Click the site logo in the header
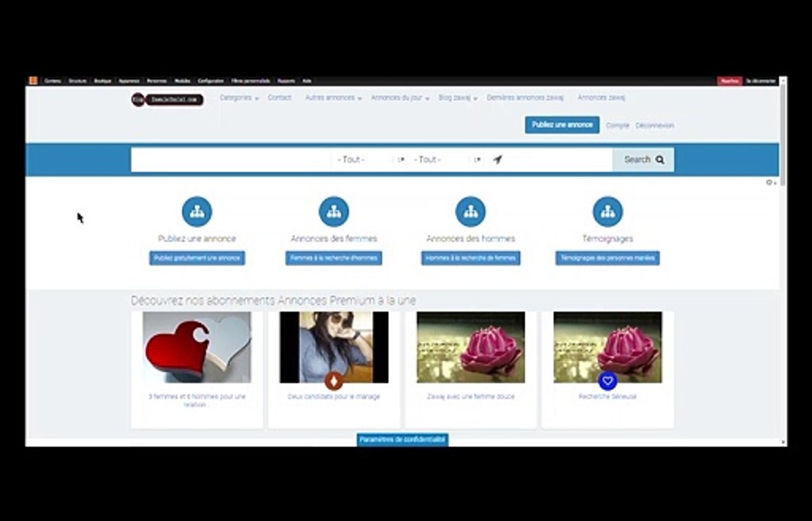The width and height of the screenshot is (812, 521). pyautogui.click(x=167, y=100)
